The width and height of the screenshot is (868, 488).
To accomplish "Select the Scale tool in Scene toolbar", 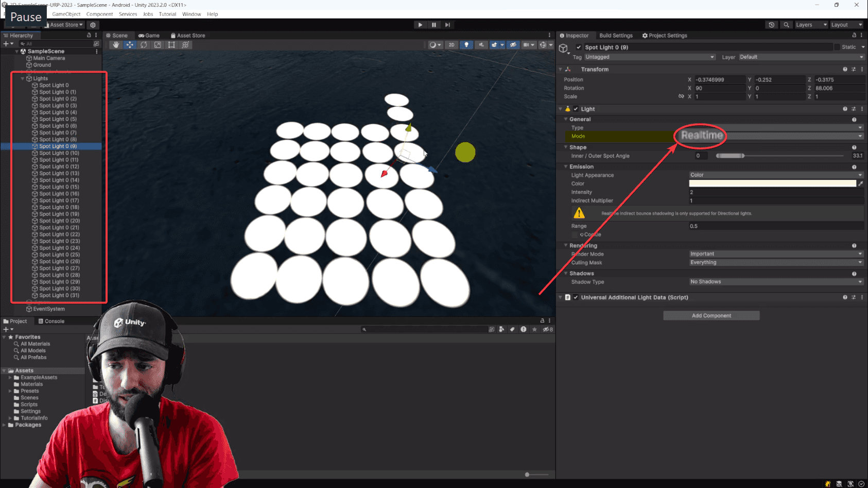I will pos(158,45).
